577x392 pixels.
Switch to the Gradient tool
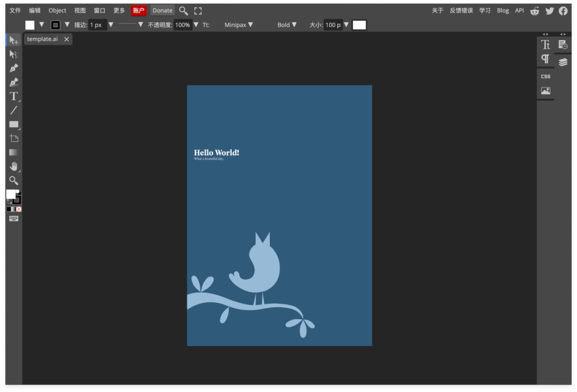click(x=13, y=152)
